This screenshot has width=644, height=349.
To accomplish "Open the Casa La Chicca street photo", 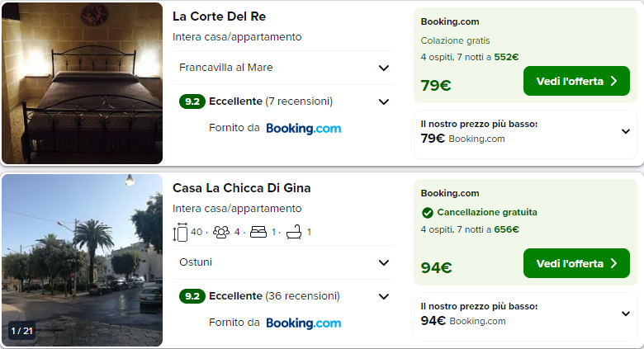I will (x=82, y=260).
